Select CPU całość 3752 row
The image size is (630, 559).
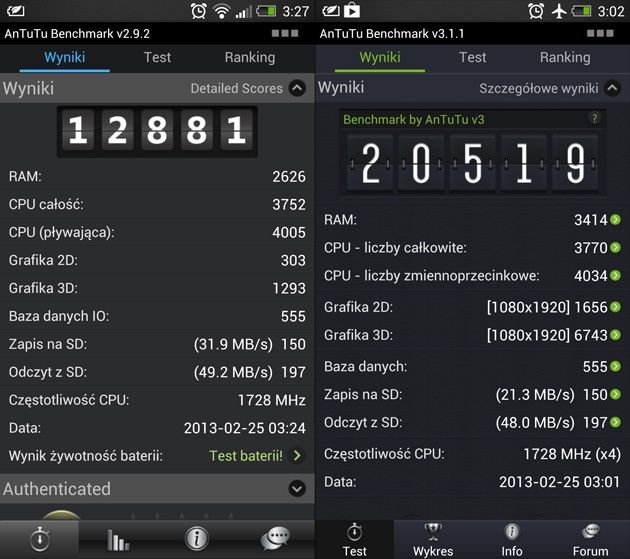(x=157, y=204)
